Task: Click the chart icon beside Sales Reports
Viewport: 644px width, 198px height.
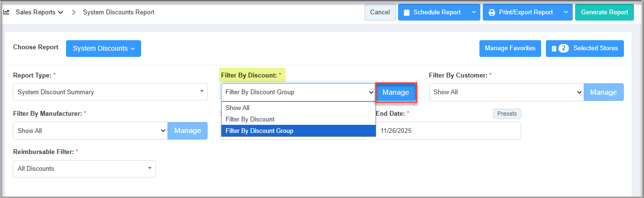Action: coord(7,12)
